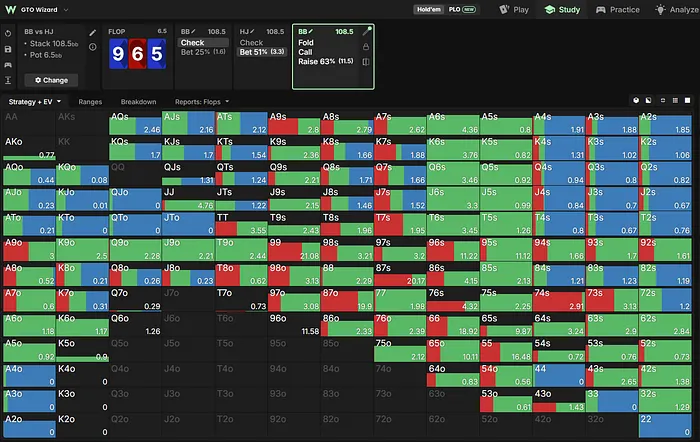This screenshot has width=700, height=442.
Task: Click the swap arrows icon above grid
Action: coord(662,100)
